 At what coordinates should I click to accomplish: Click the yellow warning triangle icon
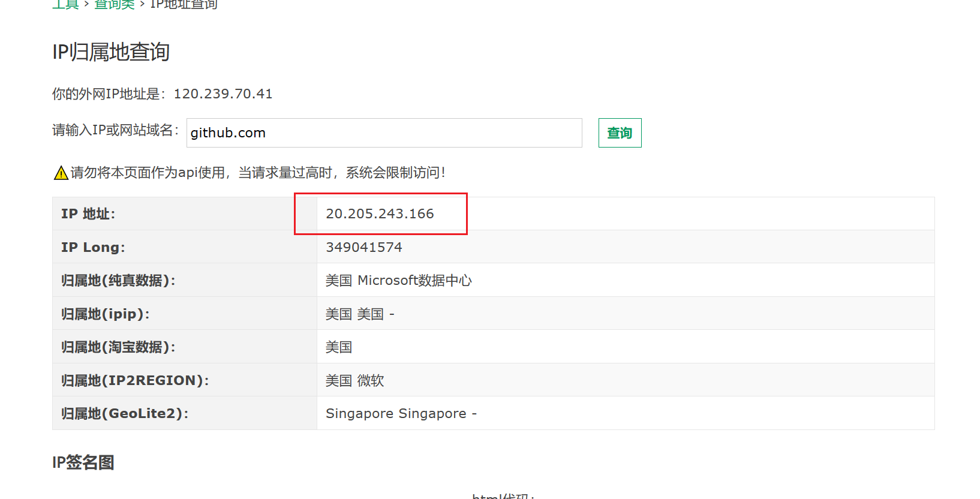61,173
